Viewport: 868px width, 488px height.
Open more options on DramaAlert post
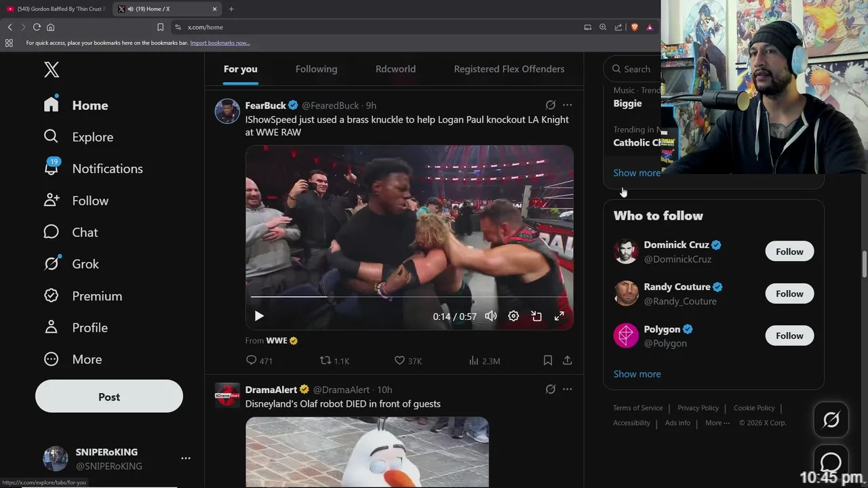coord(568,389)
